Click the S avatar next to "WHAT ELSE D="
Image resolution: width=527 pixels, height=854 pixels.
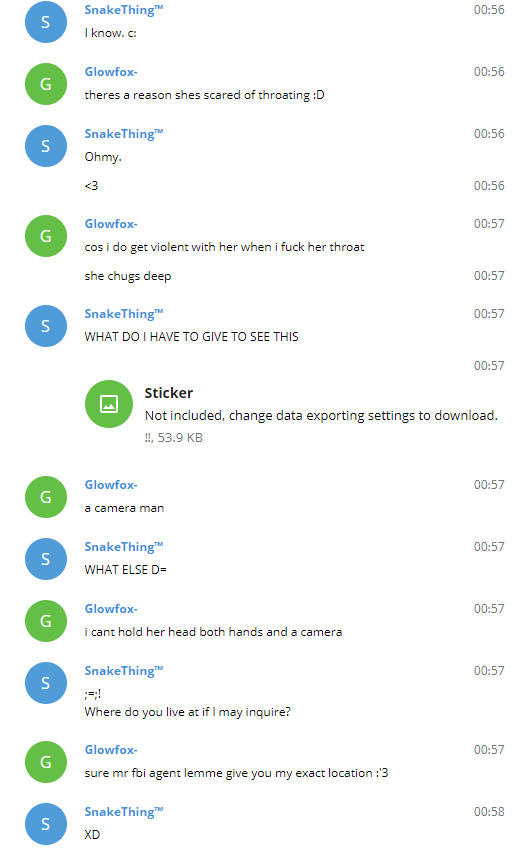click(x=46, y=559)
